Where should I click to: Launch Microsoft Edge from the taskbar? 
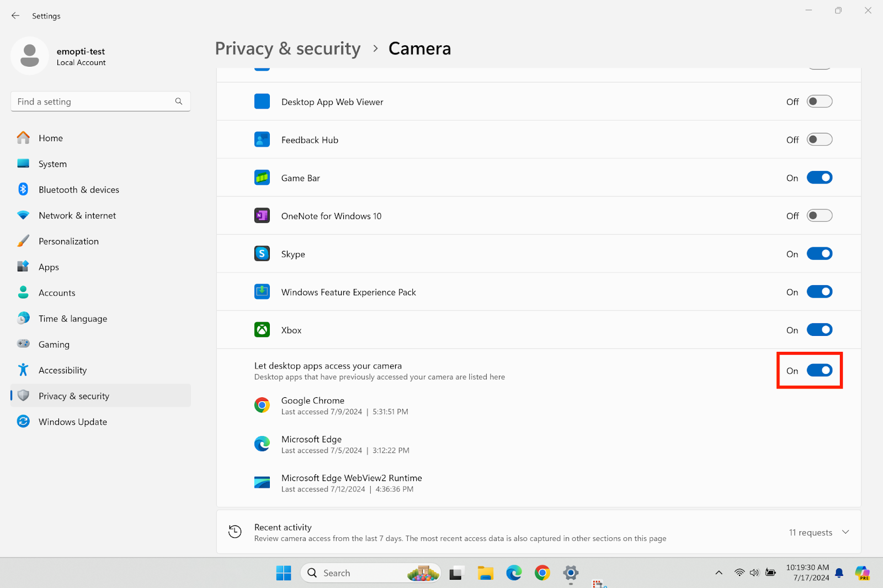coord(514,573)
